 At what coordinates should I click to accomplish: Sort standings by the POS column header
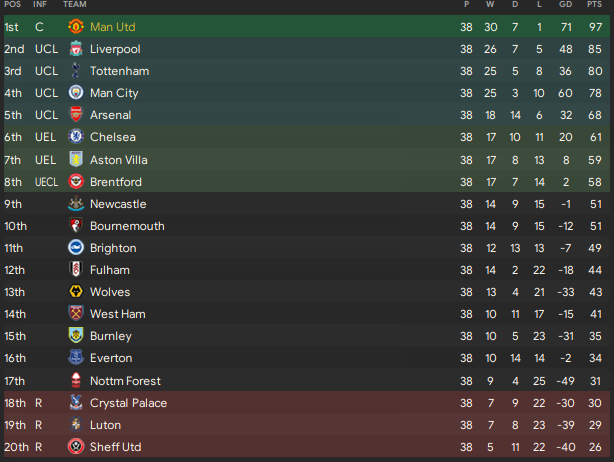[13, 6]
